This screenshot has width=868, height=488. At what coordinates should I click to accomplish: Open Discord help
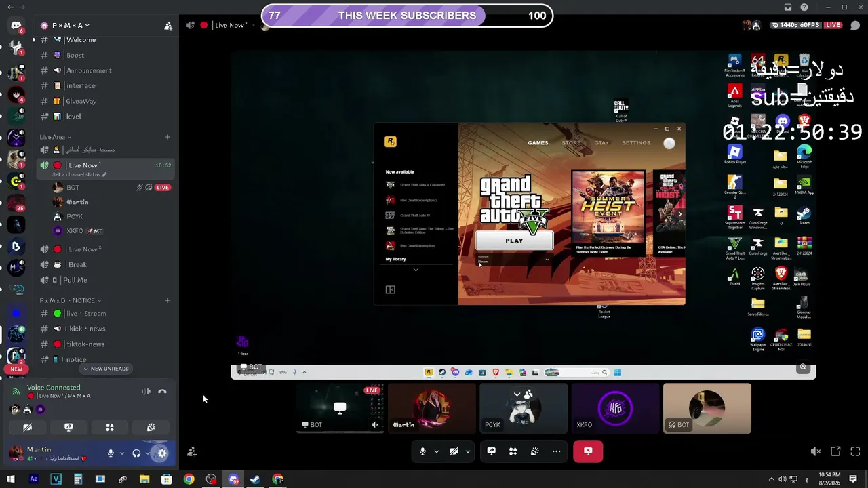pos(804,7)
